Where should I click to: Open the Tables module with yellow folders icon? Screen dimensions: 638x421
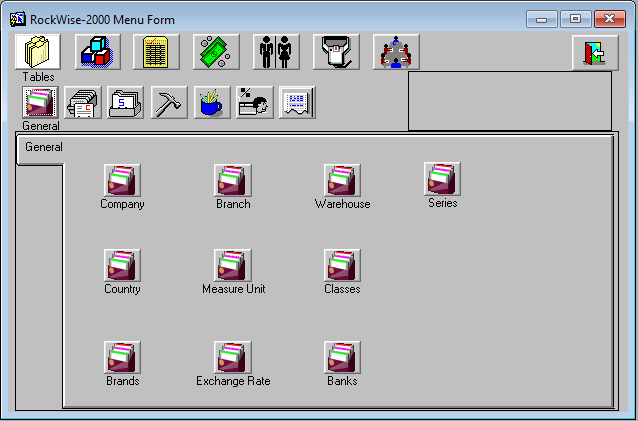coord(38,52)
